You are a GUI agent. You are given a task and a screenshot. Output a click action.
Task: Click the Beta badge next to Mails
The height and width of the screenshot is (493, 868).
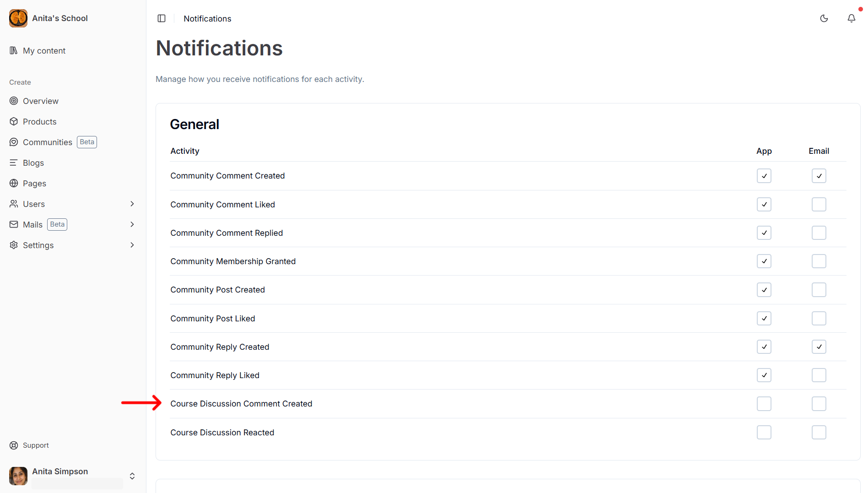[x=57, y=224]
